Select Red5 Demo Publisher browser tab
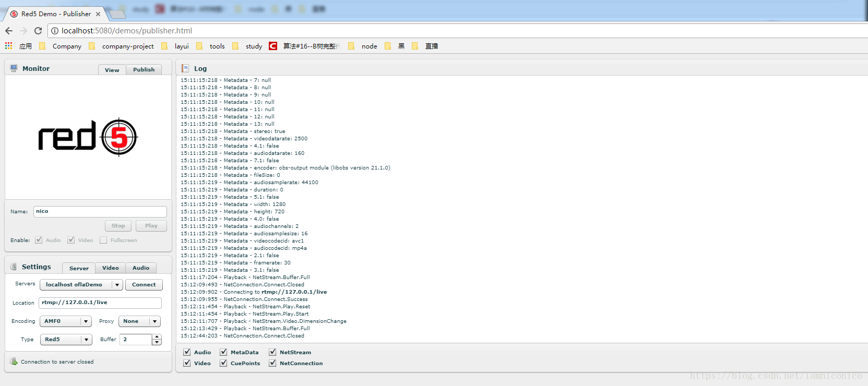This screenshot has width=868, height=386. click(55, 14)
